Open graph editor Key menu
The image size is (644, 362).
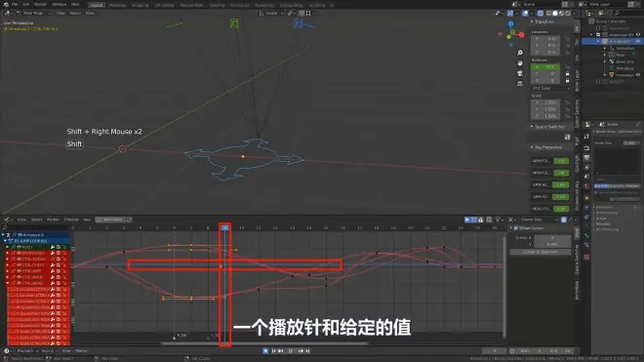[87, 220]
